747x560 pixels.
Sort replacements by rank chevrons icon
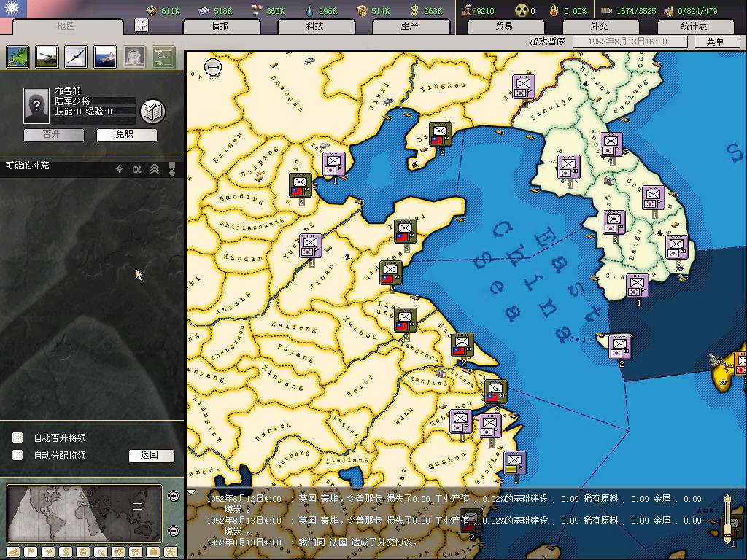point(155,169)
